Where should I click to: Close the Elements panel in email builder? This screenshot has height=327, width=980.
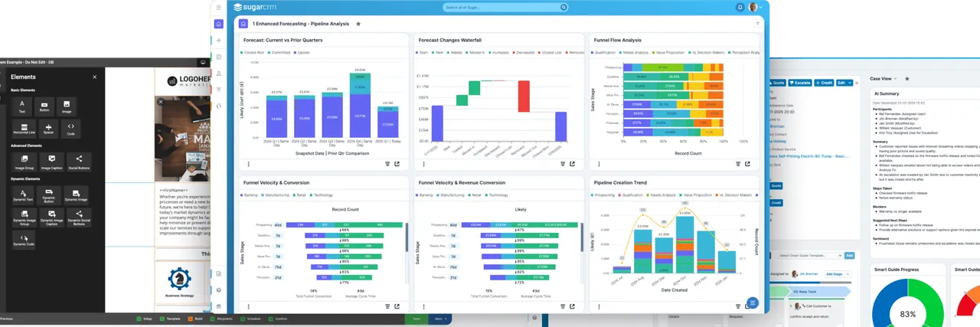95,77
